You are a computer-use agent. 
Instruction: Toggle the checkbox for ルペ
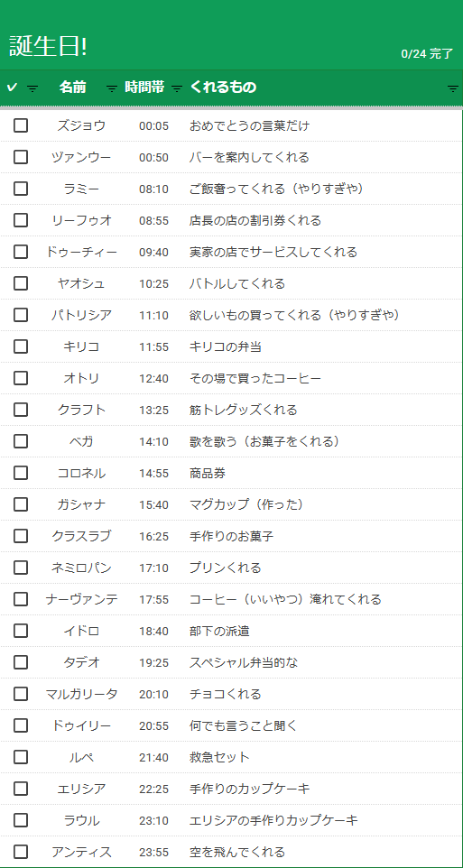click(x=21, y=757)
